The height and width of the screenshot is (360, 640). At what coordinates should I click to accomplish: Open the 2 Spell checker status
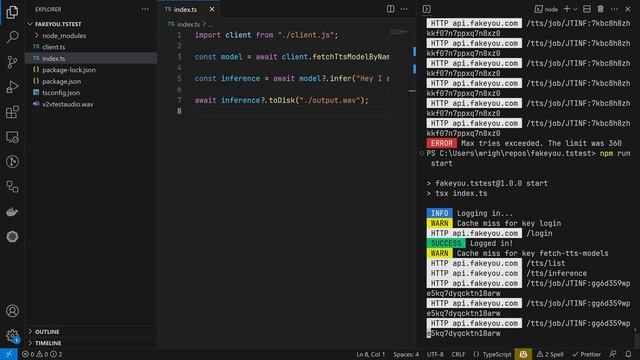point(550,354)
